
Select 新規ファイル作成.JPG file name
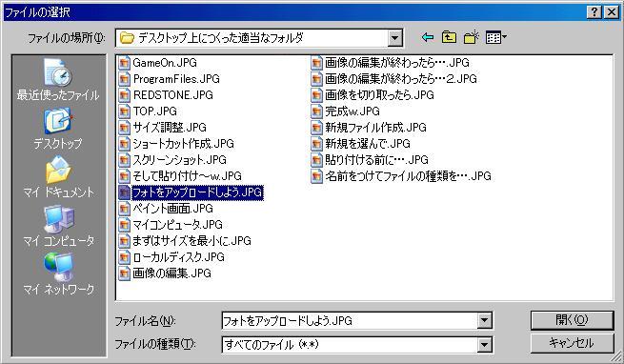tap(375, 128)
